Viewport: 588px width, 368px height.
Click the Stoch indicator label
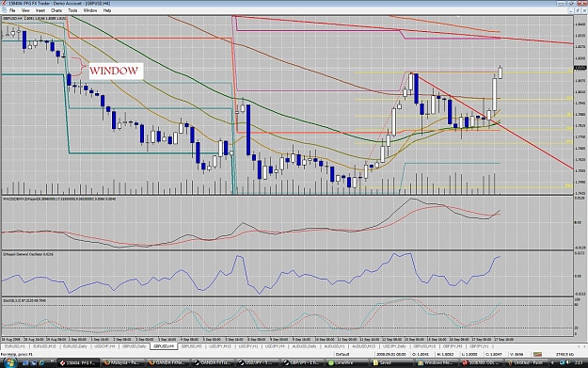pos(24,300)
